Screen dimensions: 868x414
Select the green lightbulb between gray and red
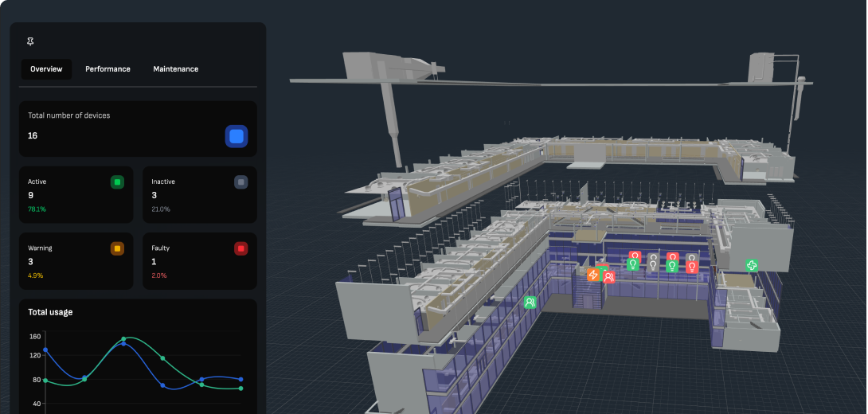pyautogui.click(x=672, y=266)
